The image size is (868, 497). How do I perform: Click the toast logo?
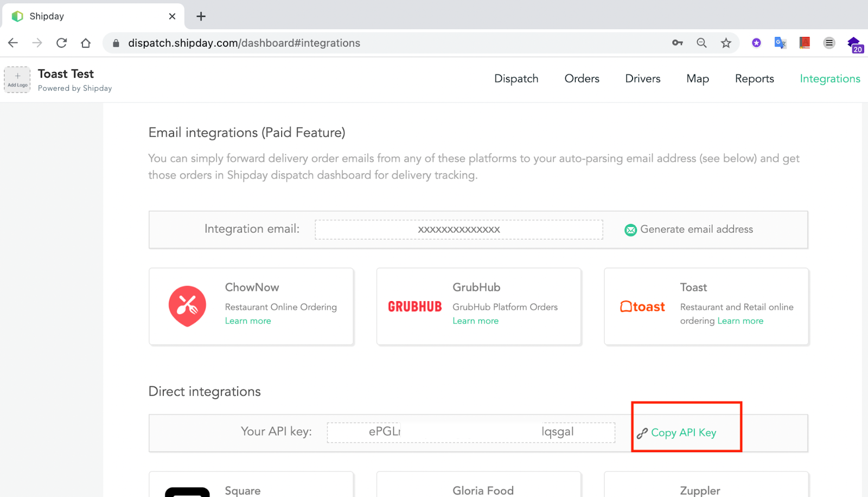[x=642, y=307]
